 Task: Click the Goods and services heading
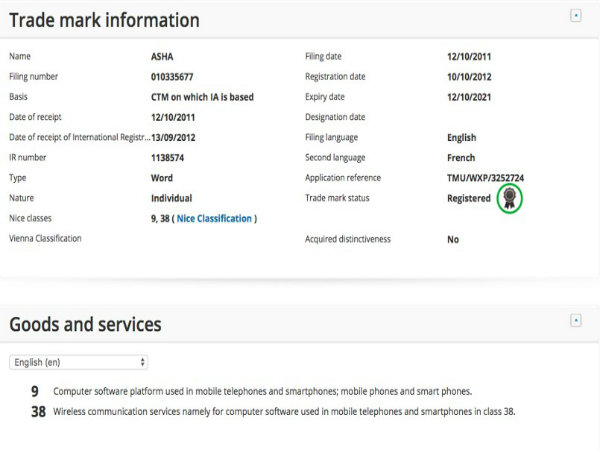(x=85, y=324)
